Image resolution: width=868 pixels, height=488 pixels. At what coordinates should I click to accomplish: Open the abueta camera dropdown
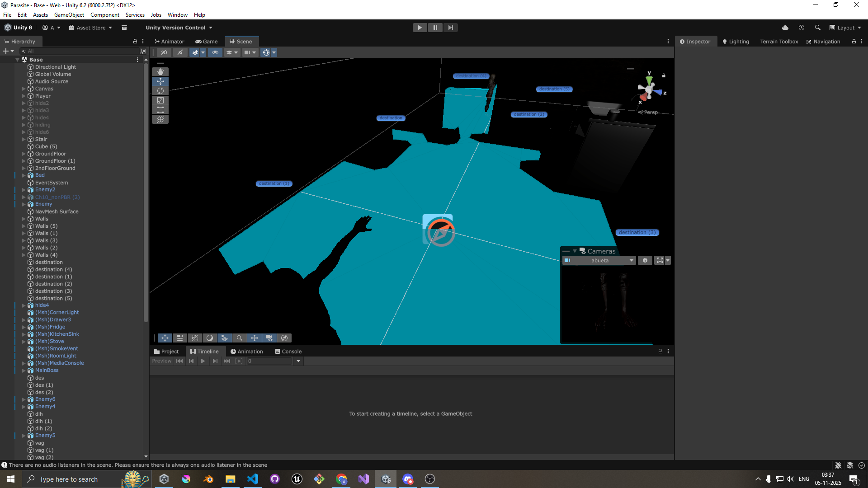coord(599,260)
